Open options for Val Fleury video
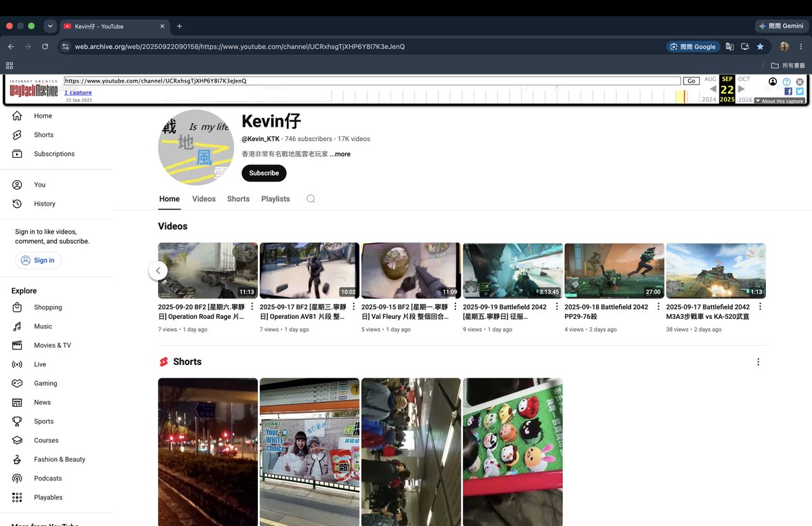812x526 pixels. coord(455,307)
